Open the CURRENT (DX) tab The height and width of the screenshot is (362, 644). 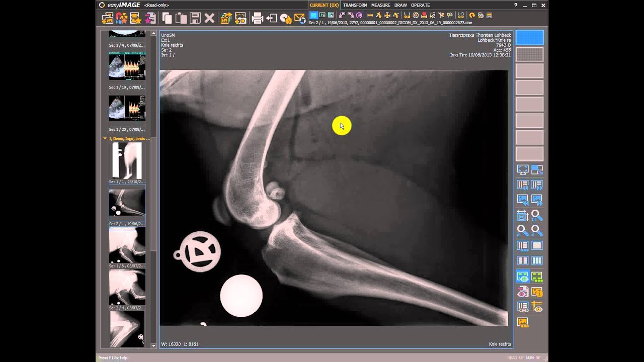[324, 5]
